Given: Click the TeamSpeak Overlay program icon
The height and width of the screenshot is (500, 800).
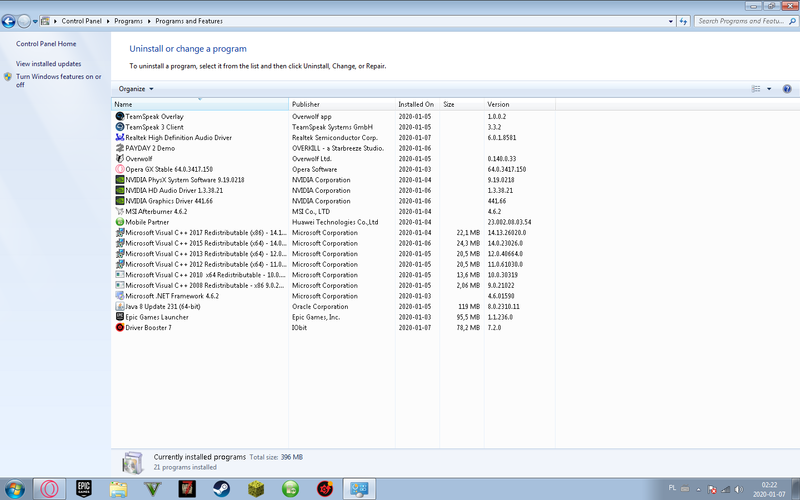Looking at the screenshot, I should 120,116.
